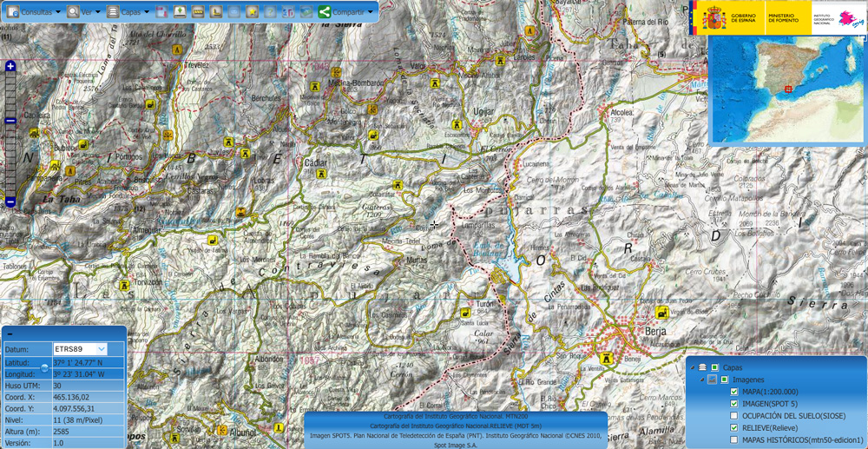
Task: Click the Capas layers icon in tree panel
Action: [x=702, y=367]
